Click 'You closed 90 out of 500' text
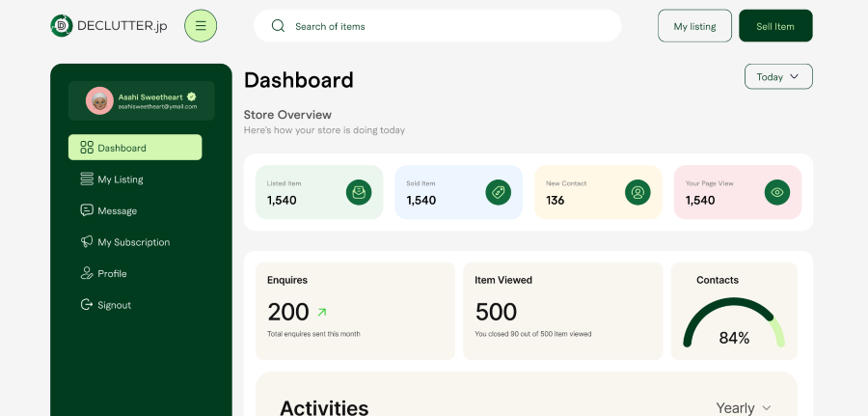868x416 pixels. (x=533, y=334)
